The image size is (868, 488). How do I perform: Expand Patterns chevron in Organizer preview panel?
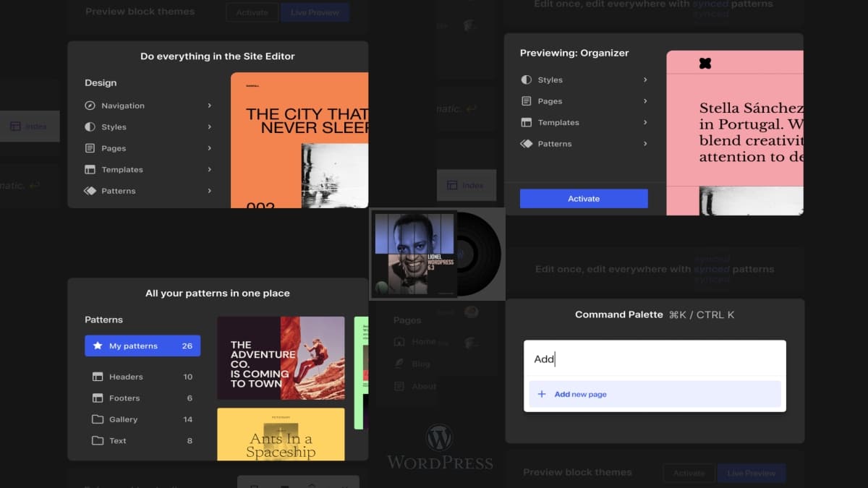point(645,144)
